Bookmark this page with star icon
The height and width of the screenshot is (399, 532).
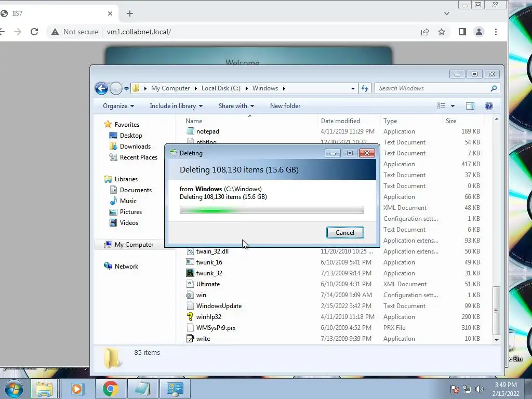[x=442, y=32]
